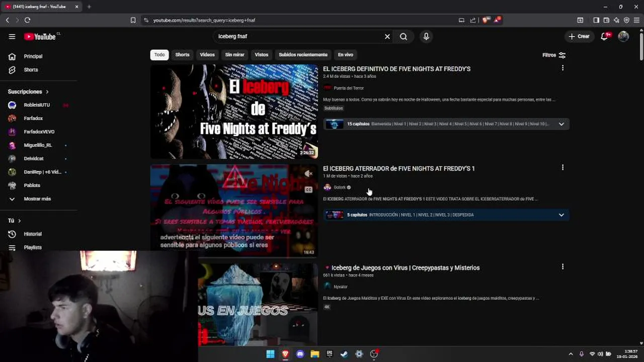Open the YouTube hamburger guide menu
Image resolution: width=644 pixels, height=362 pixels.
point(12,36)
